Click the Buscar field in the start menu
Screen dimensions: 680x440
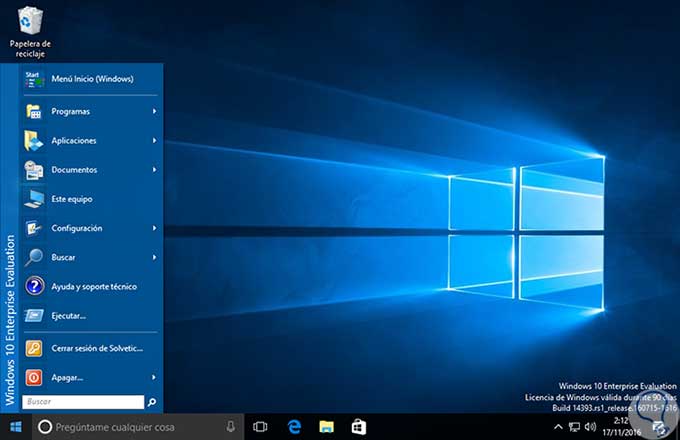[x=83, y=402]
